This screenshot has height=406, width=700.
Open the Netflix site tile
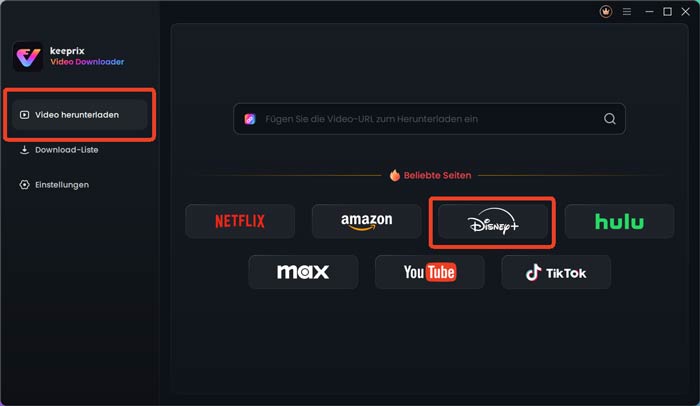coord(240,221)
